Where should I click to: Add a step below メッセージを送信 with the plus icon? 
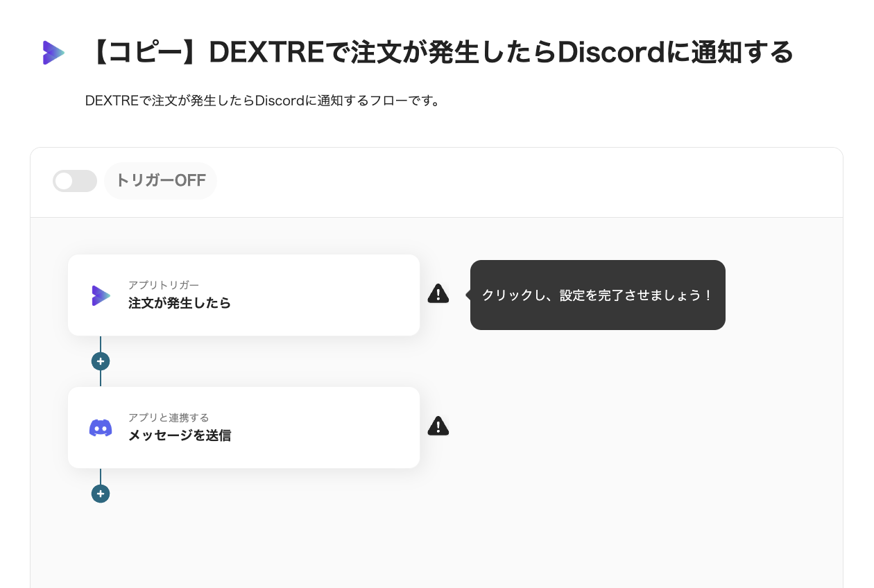pyautogui.click(x=101, y=494)
